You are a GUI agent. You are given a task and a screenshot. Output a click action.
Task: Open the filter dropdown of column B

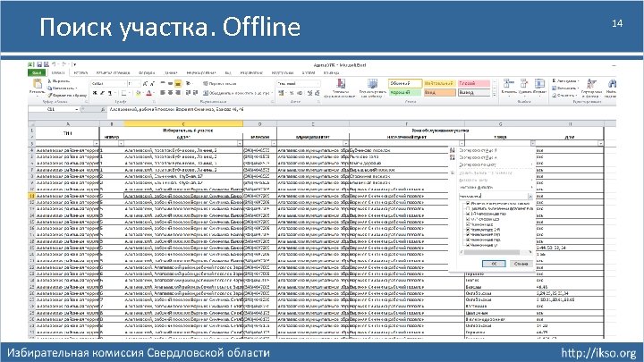coord(121,143)
